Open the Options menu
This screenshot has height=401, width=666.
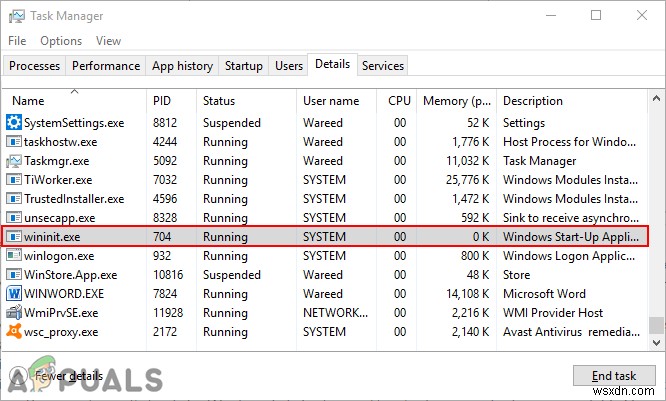[x=61, y=41]
